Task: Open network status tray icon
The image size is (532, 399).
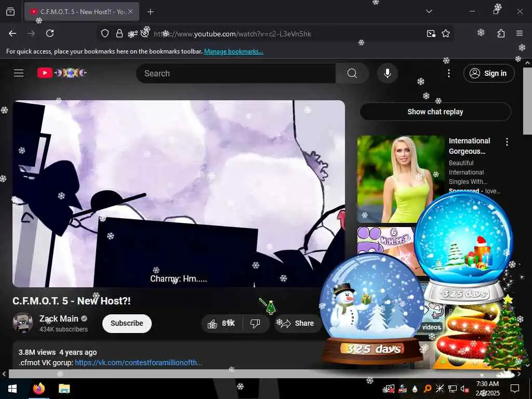Action: coord(453,389)
